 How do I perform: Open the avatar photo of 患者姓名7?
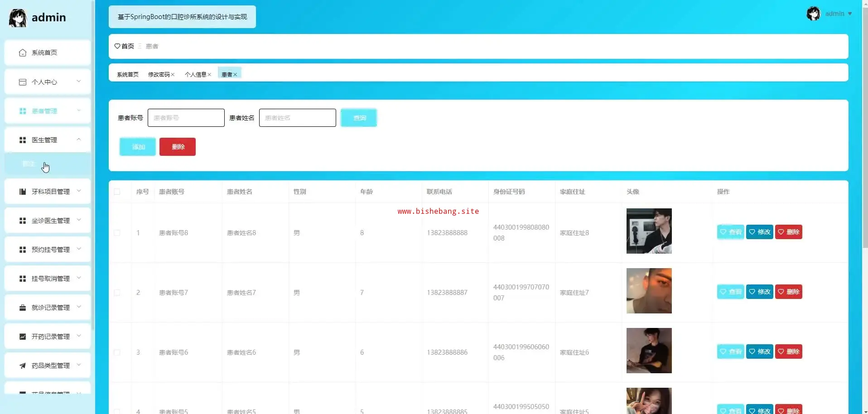point(649,291)
